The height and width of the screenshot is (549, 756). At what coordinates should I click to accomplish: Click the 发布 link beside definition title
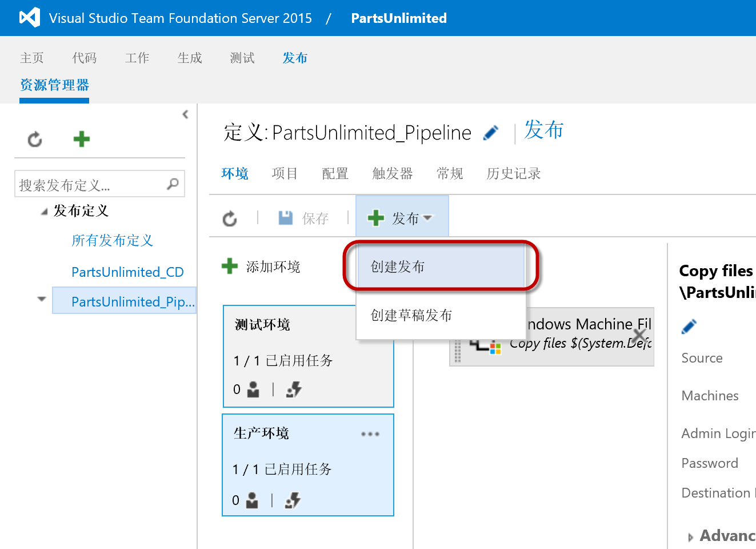click(544, 130)
